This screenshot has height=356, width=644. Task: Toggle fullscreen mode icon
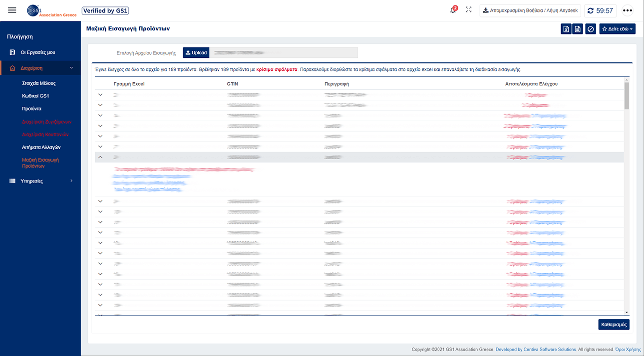(x=468, y=10)
